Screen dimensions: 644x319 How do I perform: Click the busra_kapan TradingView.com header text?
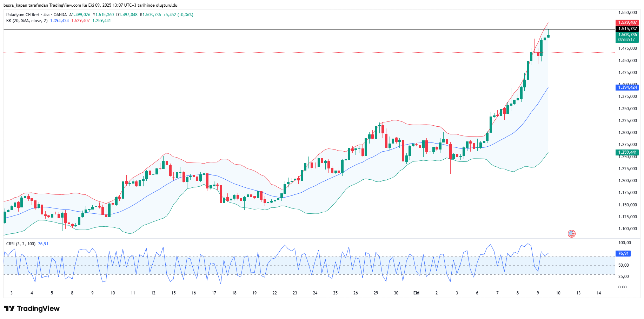click(x=90, y=5)
